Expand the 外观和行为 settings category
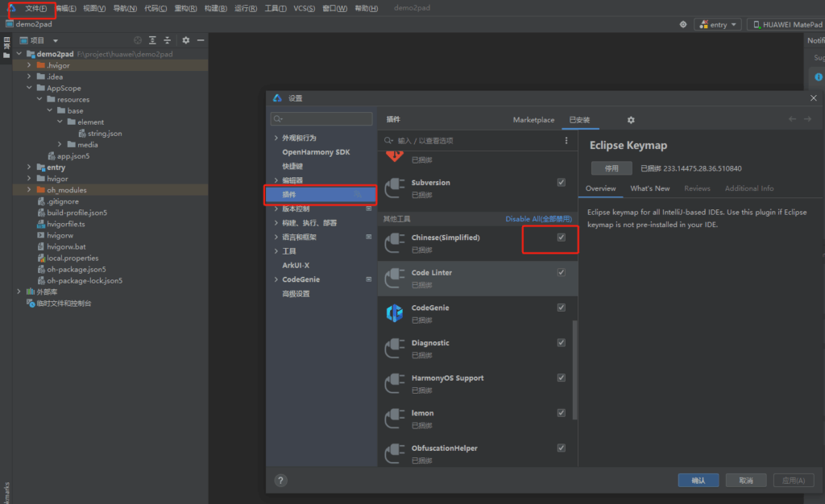The width and height of the screenshot is (825, 504). click(276, 138)
